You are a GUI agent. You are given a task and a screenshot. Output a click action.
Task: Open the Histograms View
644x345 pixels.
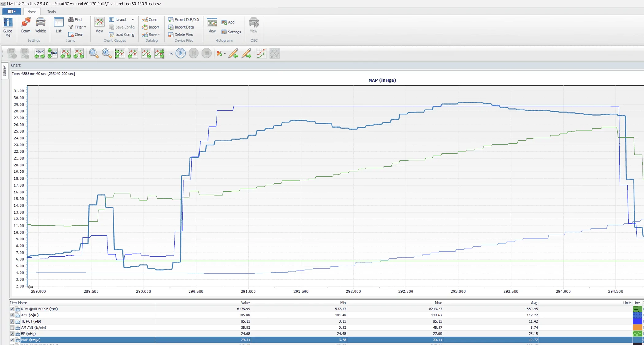tap(212, 25)
